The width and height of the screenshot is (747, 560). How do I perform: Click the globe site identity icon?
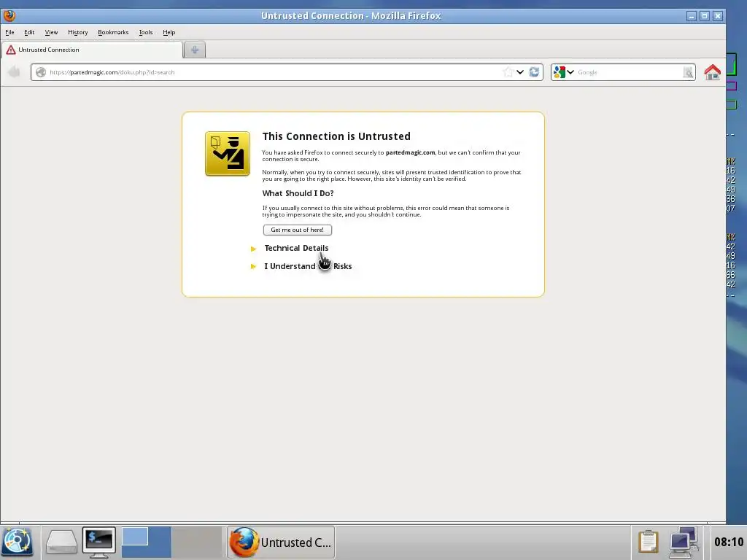point(41,72)
